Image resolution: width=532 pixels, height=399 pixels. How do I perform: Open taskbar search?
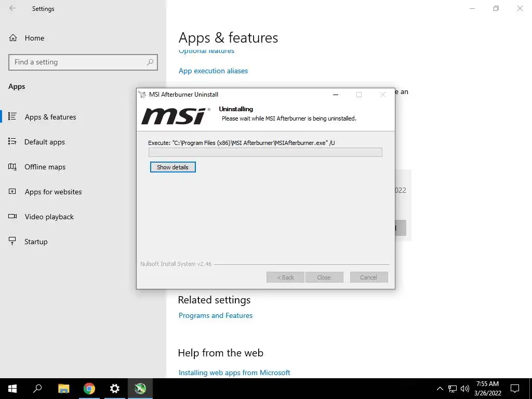pos(37,389)
